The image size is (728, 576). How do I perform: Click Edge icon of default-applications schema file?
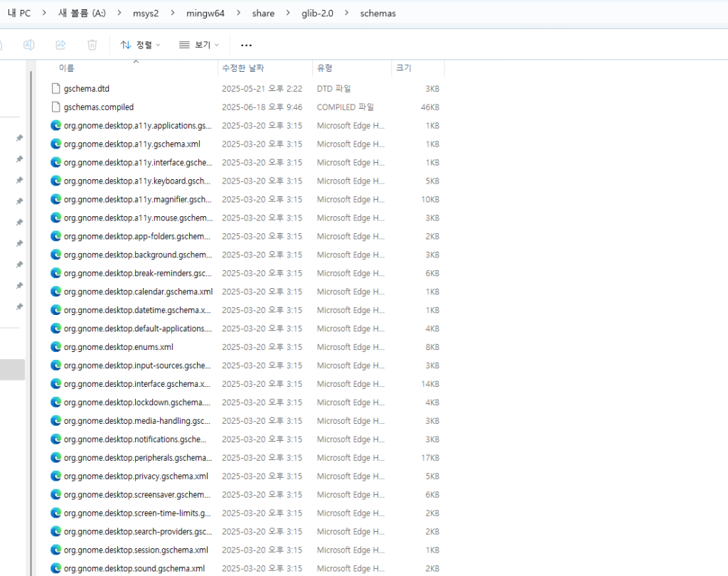(x=55, y=329)
